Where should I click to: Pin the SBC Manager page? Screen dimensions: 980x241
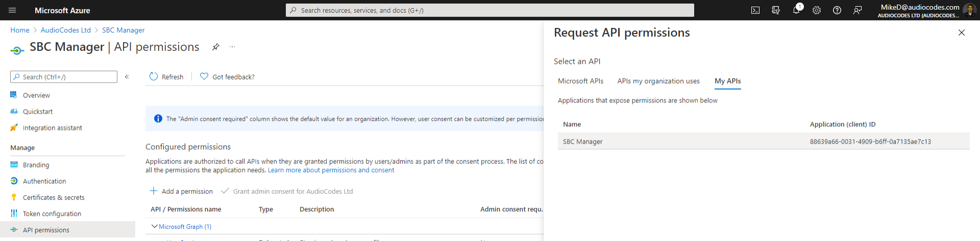[216, 47]
